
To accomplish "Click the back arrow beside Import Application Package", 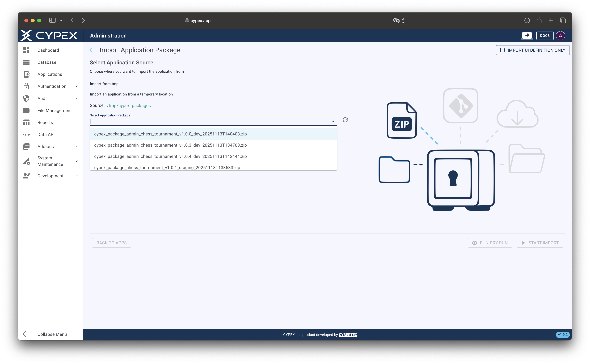I will [x=92, y=50].
